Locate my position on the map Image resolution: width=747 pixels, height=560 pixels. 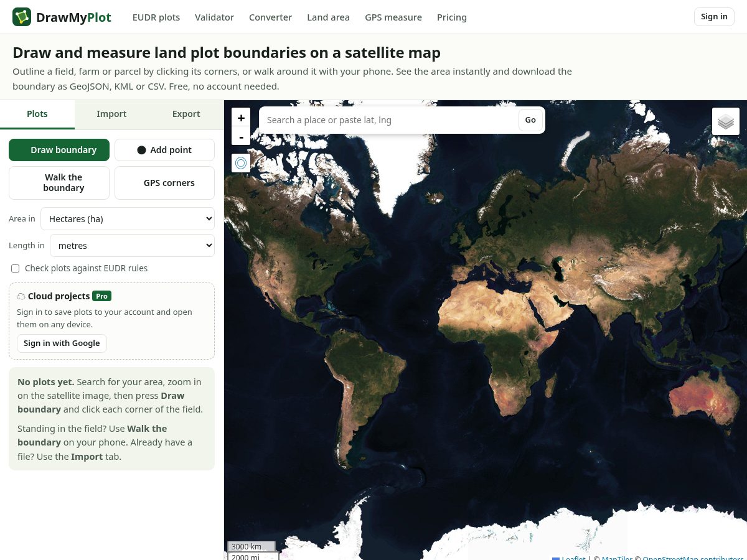pos(241,163)
